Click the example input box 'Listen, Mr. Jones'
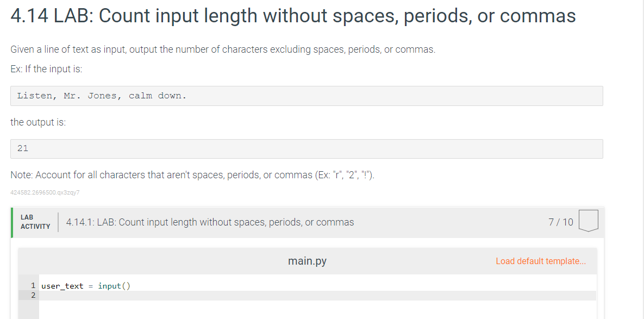The width and height of the screenshot is (644, 319). tap(307, 96)
